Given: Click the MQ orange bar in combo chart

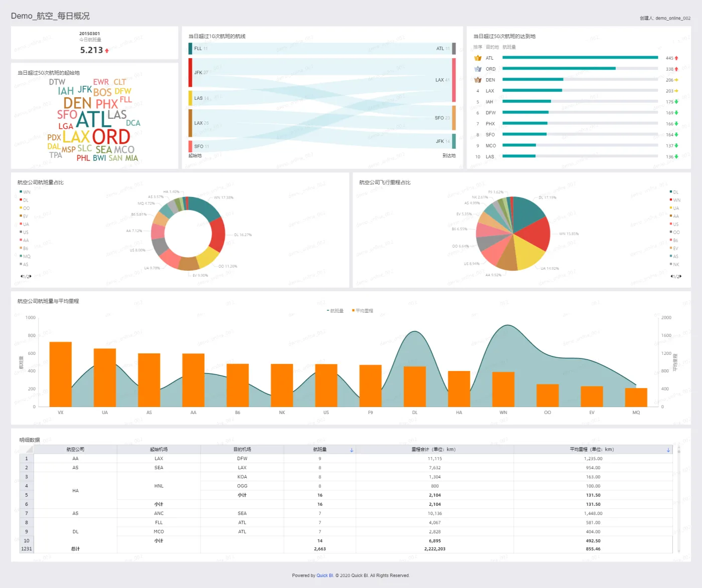Looking at the screenshot, I should click(636, 398).
